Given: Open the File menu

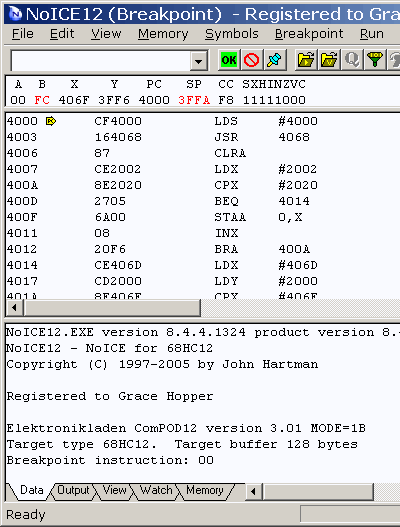Looking at the screenshot, I should [23, 34].
